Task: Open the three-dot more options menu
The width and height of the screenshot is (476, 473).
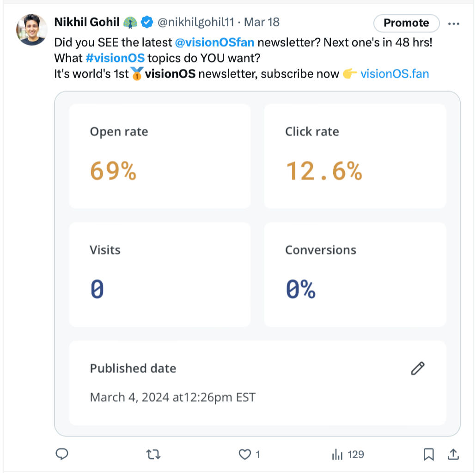Action: point(454,23)
